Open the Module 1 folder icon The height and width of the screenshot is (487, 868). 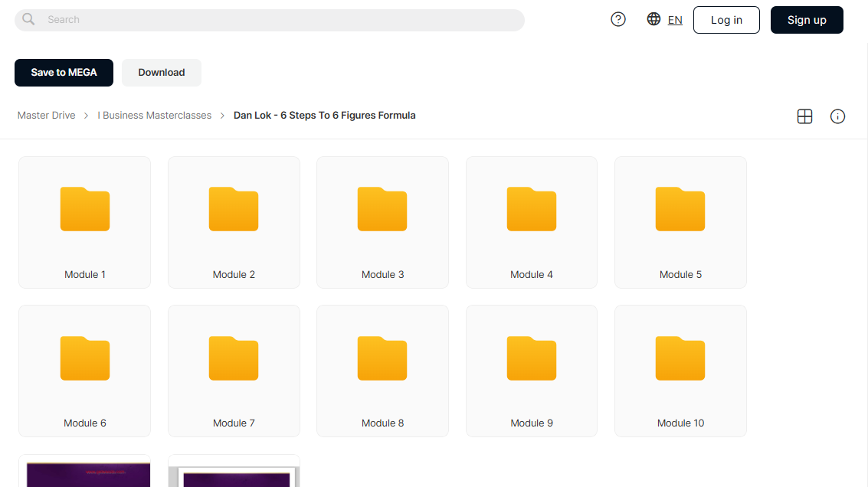click(x=85, y=209)
